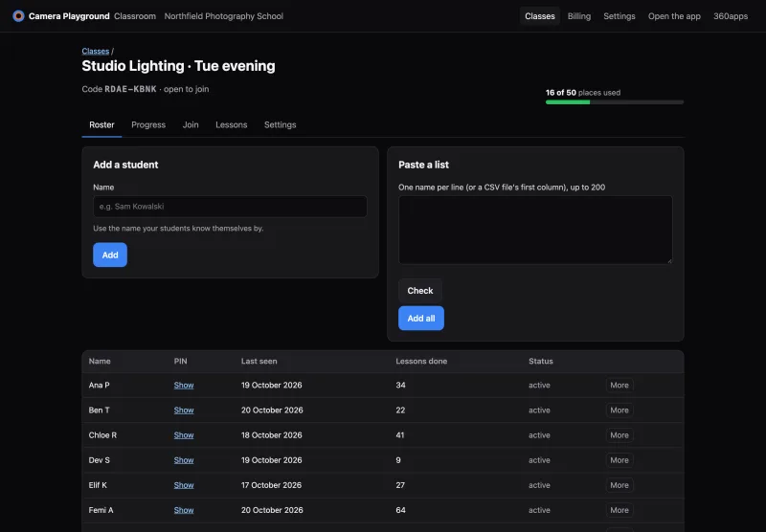Click the name Chloe R

pyautogui.click(x=102, y=434)
